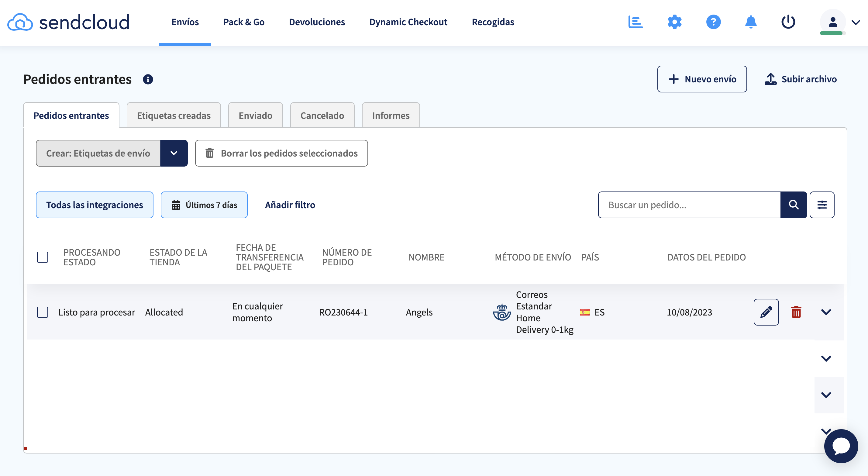Open column settings sliders icon
Viewport: 868px width, 476px height.
click(x=822, y=205)
